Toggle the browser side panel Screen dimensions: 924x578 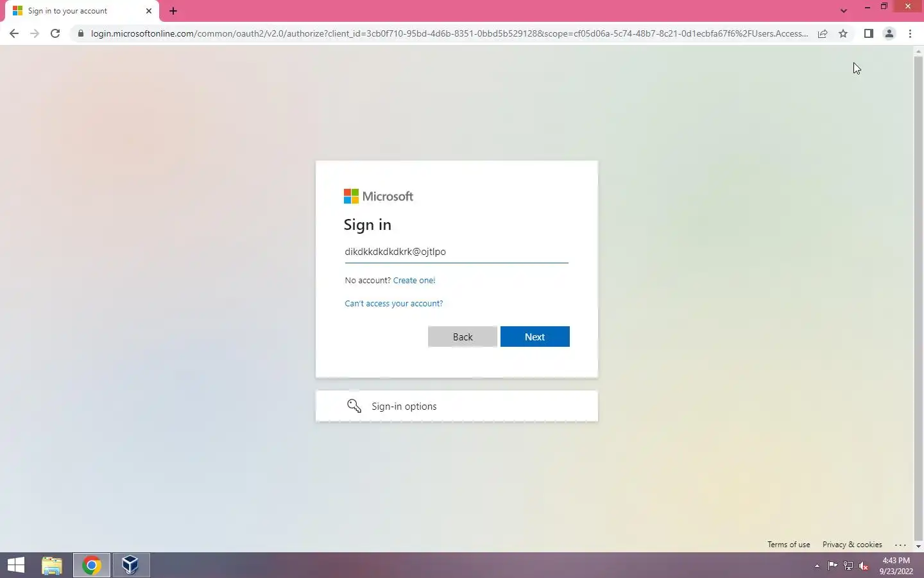pos(868,33)
